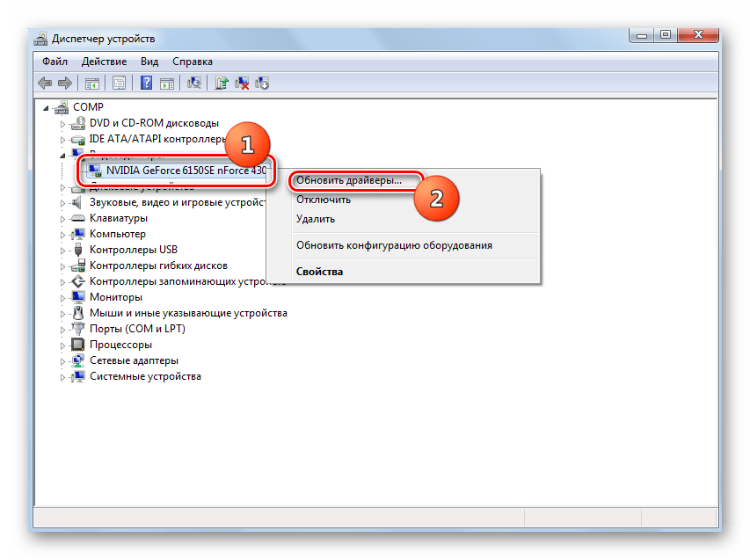Screen dimensions: 750x560
Task: Click the icon beside Компьютер
Action: point(77,235)
